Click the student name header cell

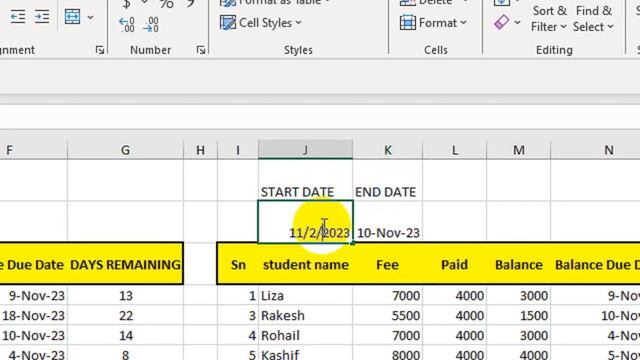[x=305, y=264]
